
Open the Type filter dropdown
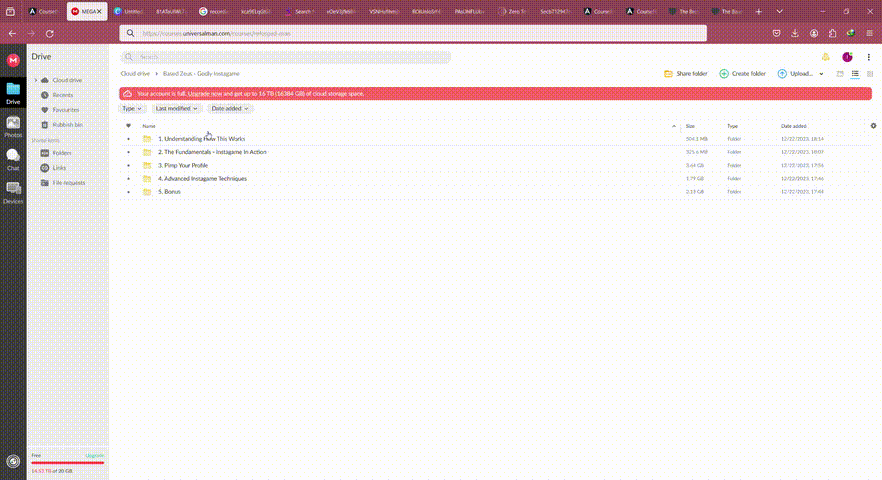132,109
